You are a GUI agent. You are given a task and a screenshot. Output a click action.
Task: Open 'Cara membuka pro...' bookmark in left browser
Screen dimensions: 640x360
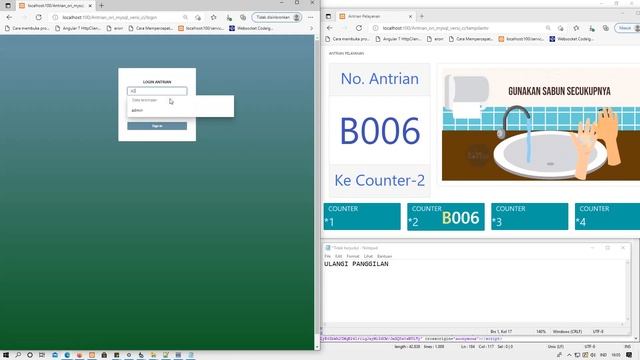pos(27,28)
